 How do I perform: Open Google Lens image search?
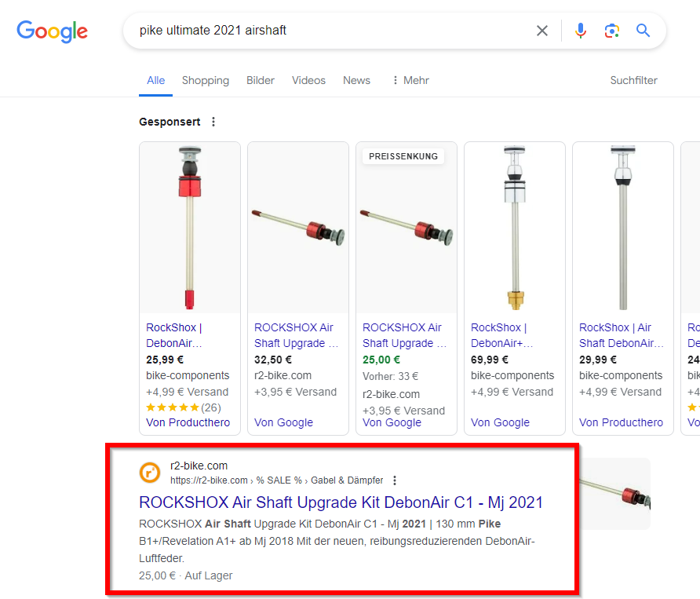612,31
